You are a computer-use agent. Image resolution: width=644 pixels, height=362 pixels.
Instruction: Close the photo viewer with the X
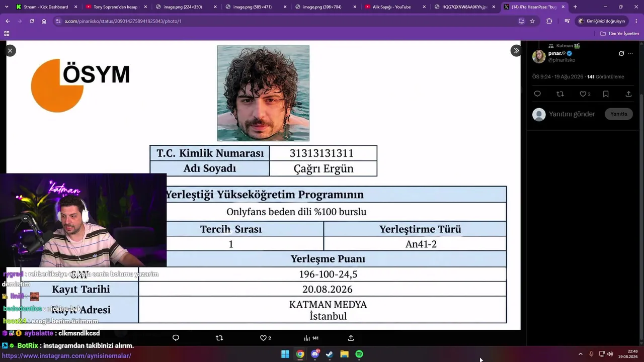pos(10,50)
